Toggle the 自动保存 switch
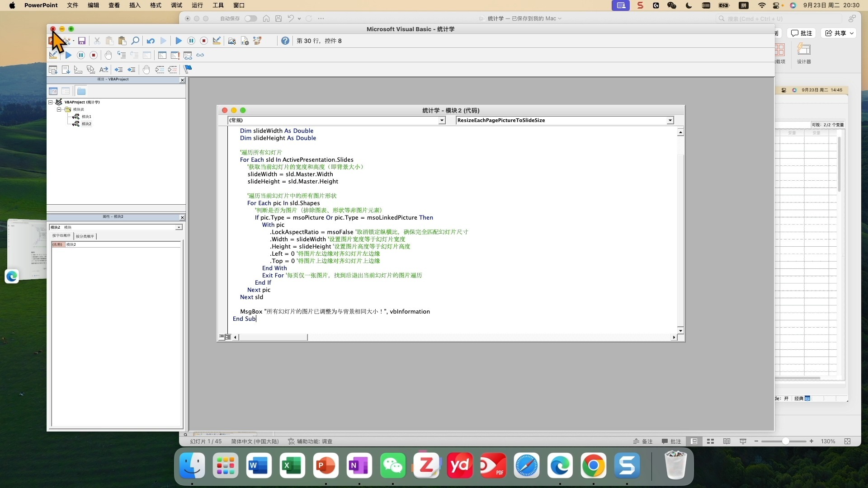Image resolution: width=868 pixels, height=488 pixels. pos(250,19)
